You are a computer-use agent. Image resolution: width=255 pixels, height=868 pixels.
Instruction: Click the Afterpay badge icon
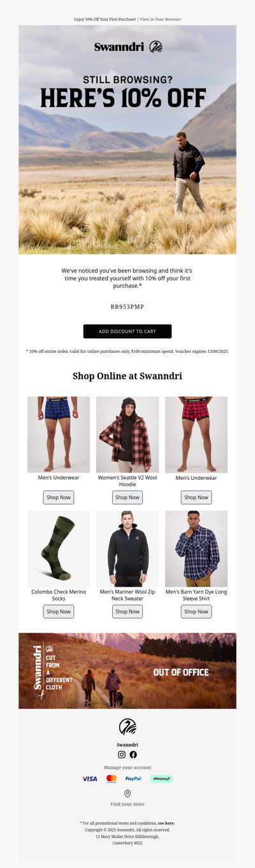(x=161, y=779)
